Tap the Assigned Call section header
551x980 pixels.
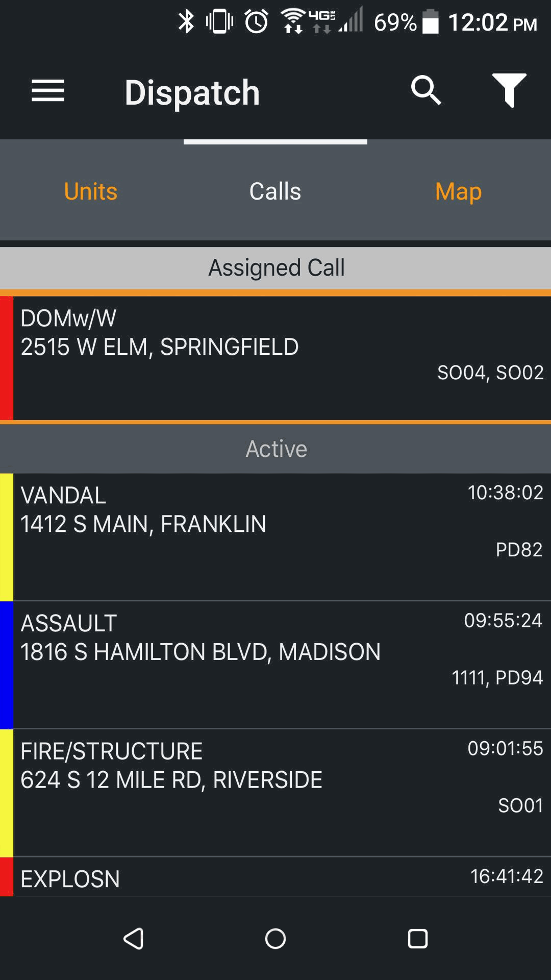point(275,268)
